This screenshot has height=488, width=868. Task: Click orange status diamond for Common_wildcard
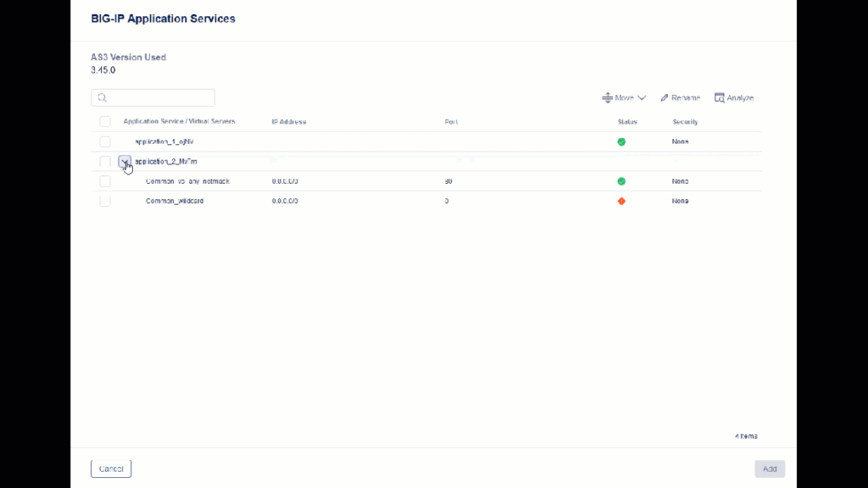tap(621, 202)
